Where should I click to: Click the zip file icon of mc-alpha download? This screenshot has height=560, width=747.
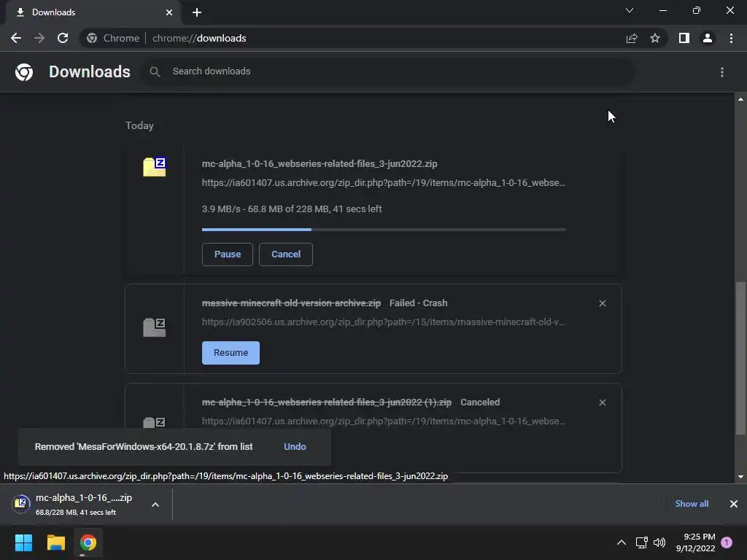coord(155,167)
